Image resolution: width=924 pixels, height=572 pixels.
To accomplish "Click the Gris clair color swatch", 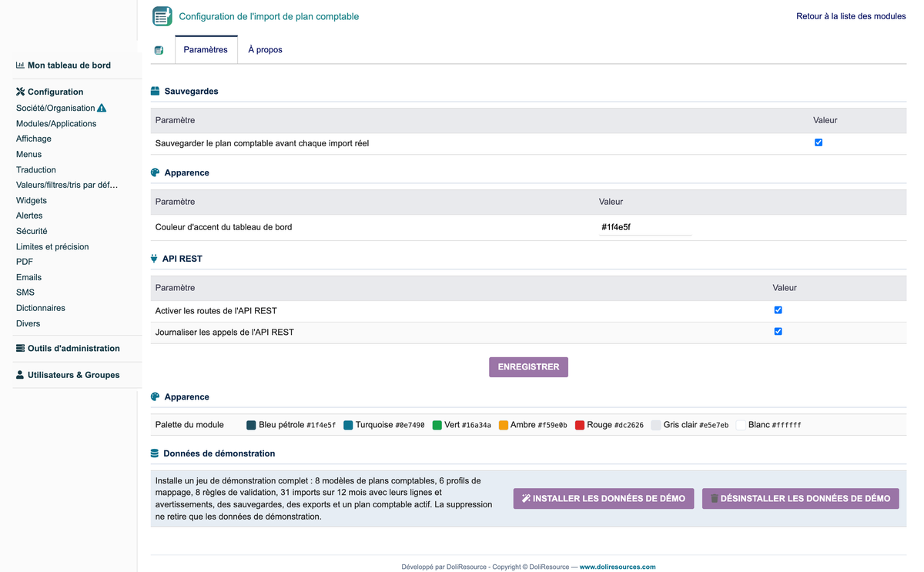I will point(656,425).
